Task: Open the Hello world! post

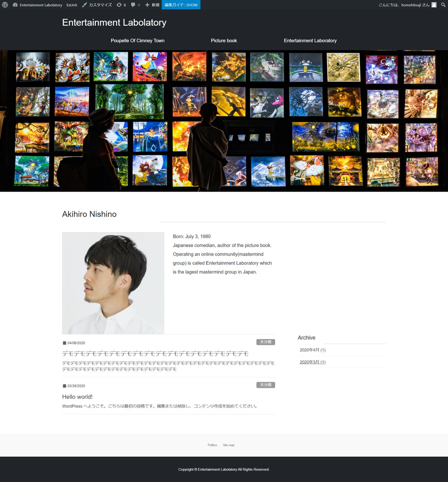Action: pyautogui.click(x=77, y=396)
